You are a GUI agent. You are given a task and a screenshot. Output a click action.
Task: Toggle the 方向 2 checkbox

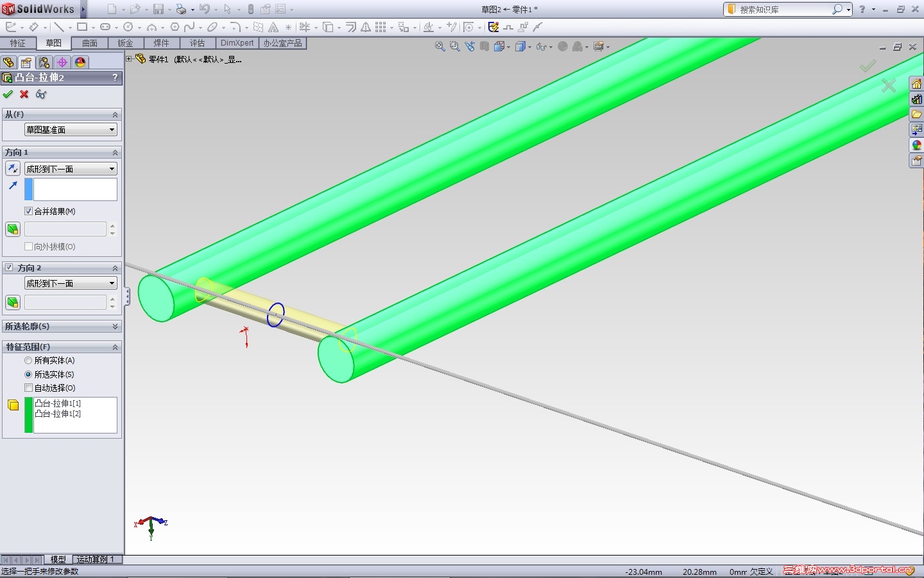coord(9,267)
